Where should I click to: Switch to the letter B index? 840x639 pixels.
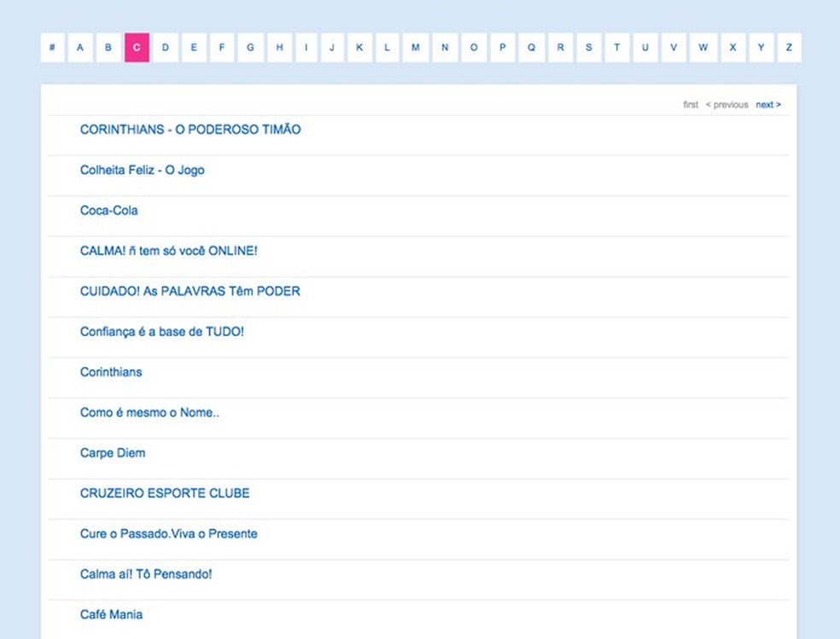(108, 48)
